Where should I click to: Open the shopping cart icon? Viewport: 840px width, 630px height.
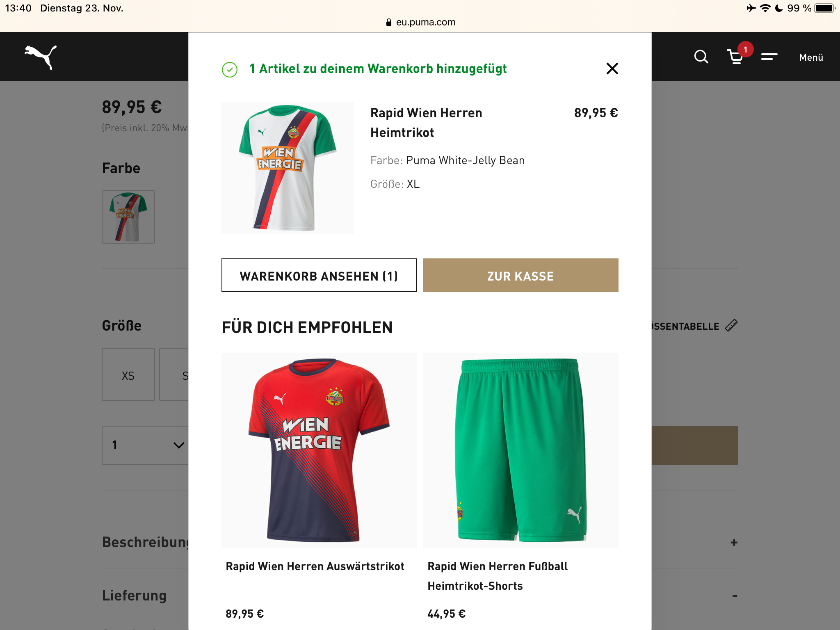click(735, 57)
